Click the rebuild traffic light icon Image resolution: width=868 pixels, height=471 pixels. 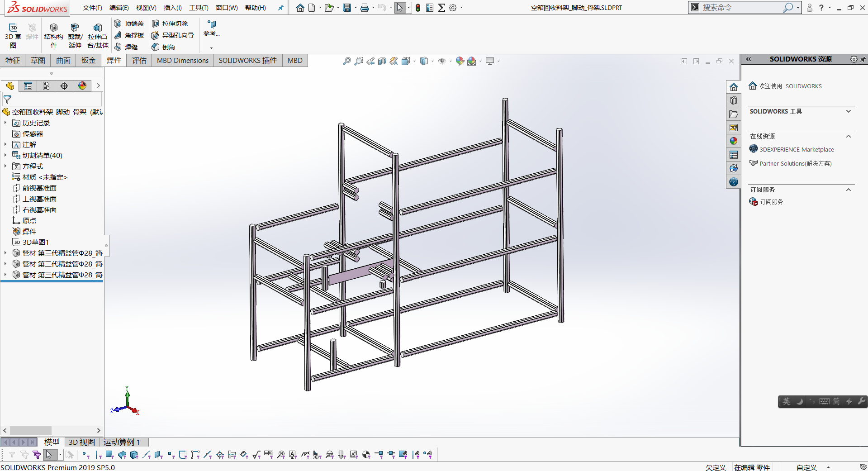[418, 8]
